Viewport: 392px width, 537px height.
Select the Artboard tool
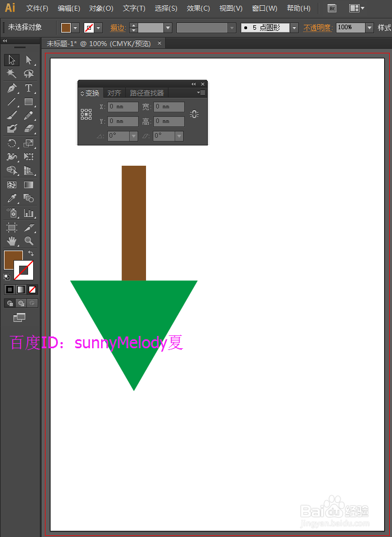pos(12,227)
